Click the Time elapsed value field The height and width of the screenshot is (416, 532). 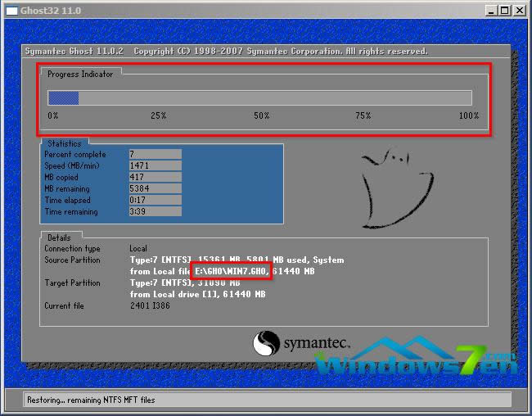(155, 200)
